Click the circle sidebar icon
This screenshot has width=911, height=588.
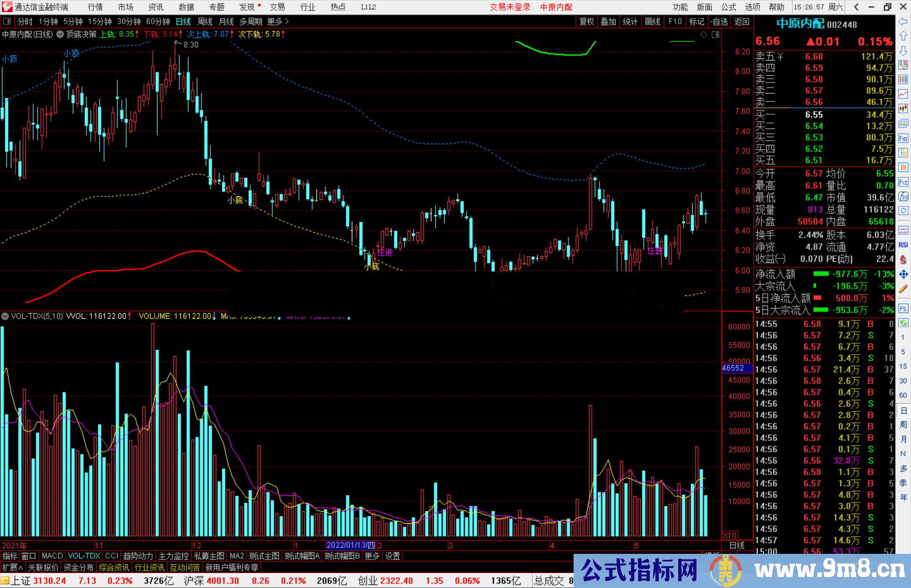903,210
